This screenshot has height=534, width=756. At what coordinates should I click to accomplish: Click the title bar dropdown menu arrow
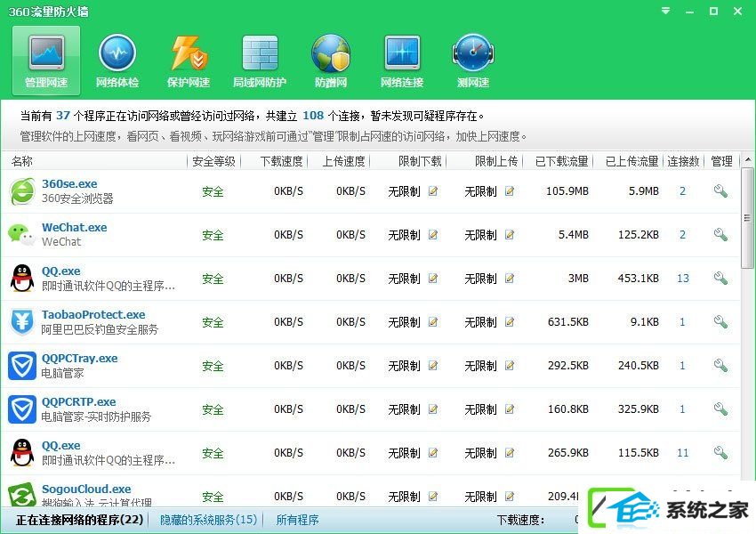click(666, 11)
